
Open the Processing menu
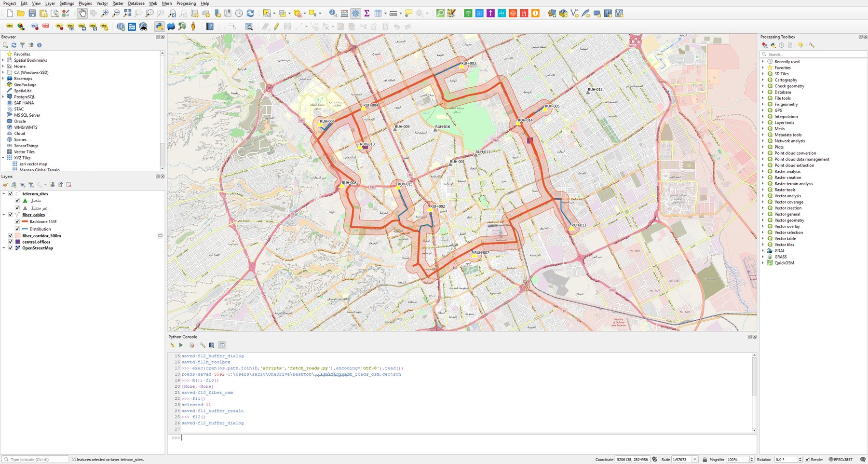(186, 3)
